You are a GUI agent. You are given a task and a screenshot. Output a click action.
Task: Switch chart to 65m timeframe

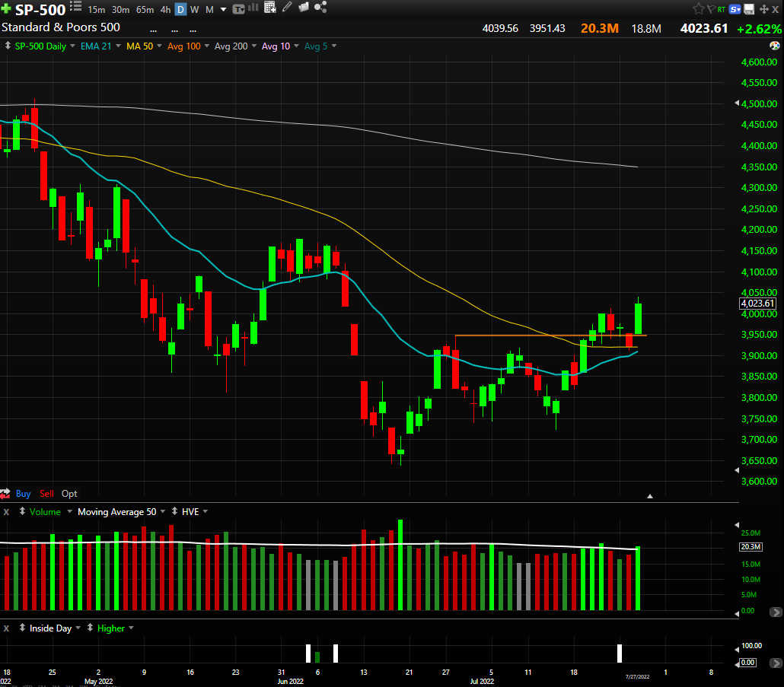[x=145, y=9]
